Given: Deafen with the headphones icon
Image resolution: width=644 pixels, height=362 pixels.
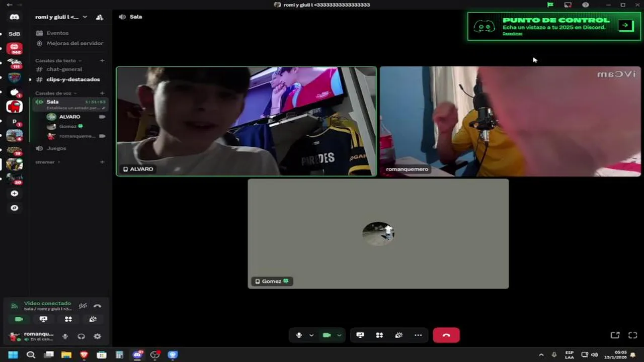Looking at the screenshot, I should [81, 336].
